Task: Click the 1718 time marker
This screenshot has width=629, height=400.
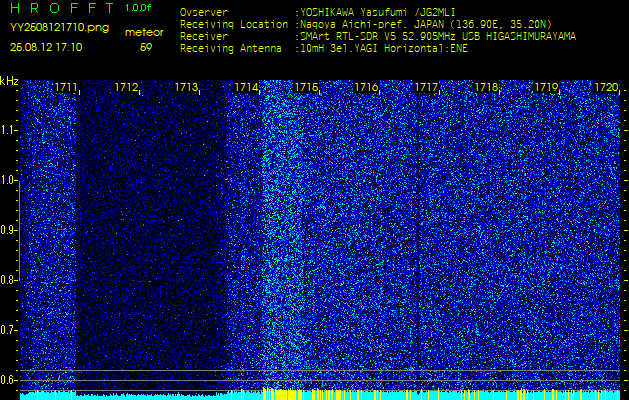Action: (486, 87)
